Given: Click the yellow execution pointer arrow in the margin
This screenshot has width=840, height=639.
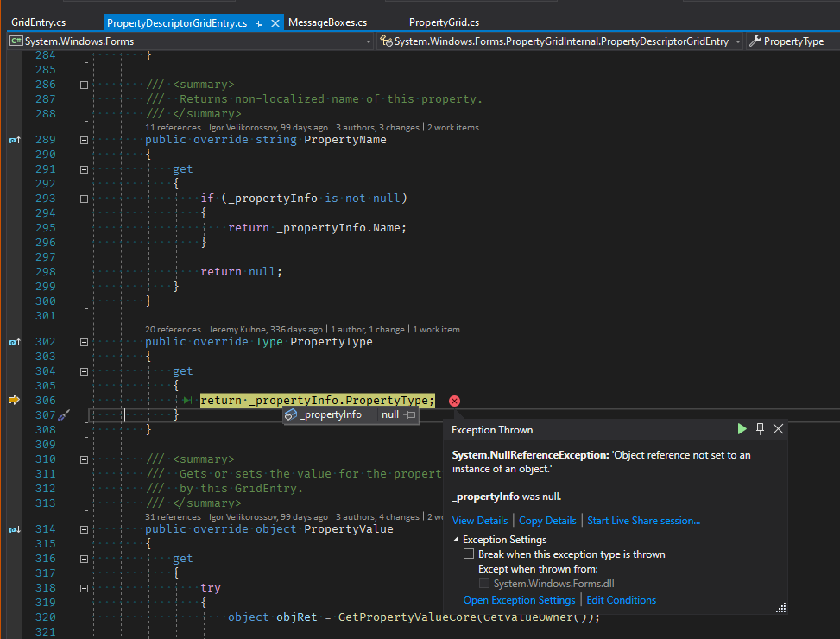Looking at the screenshot, I should [13, 400].
